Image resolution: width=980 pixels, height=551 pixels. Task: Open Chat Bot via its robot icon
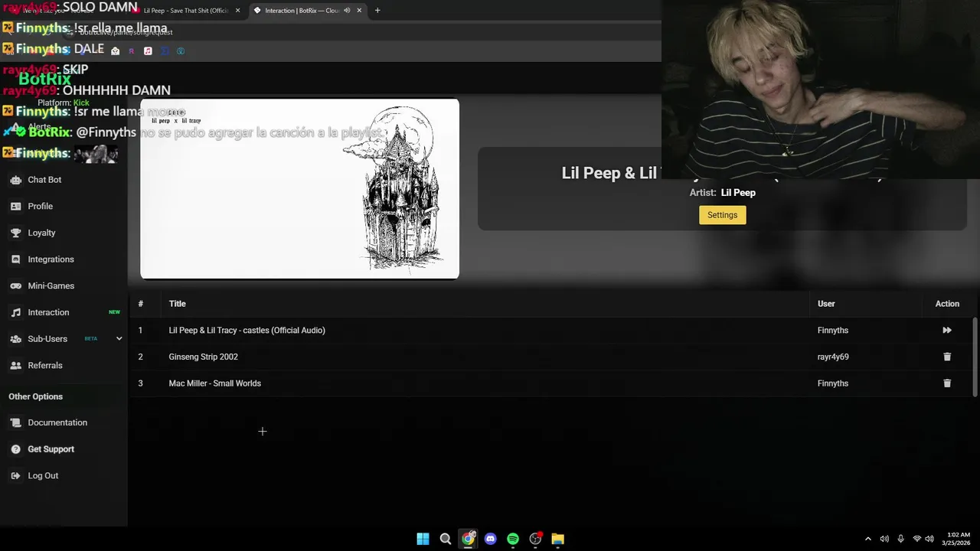coord(15,180)
